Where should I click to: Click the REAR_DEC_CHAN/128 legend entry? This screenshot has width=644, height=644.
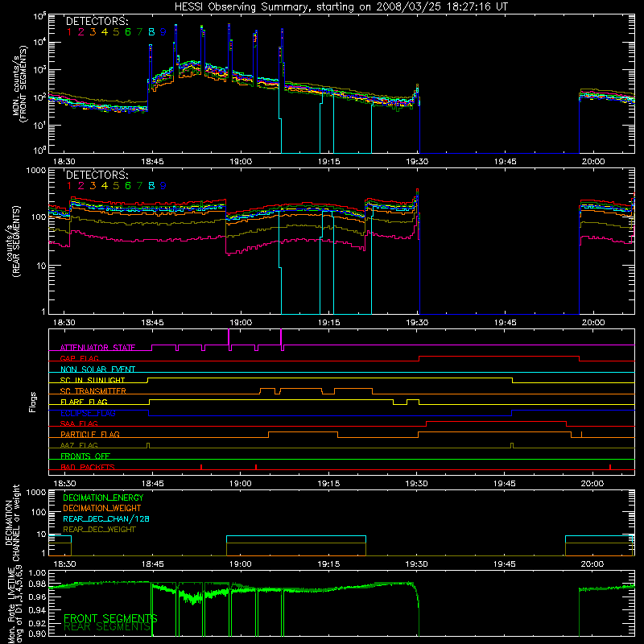tap(106, 518)
